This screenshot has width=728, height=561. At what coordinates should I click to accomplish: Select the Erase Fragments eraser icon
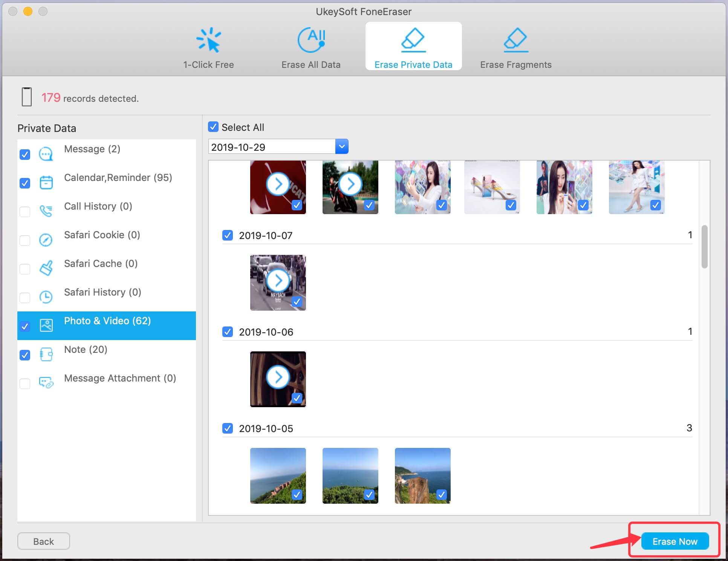[515, 40]
